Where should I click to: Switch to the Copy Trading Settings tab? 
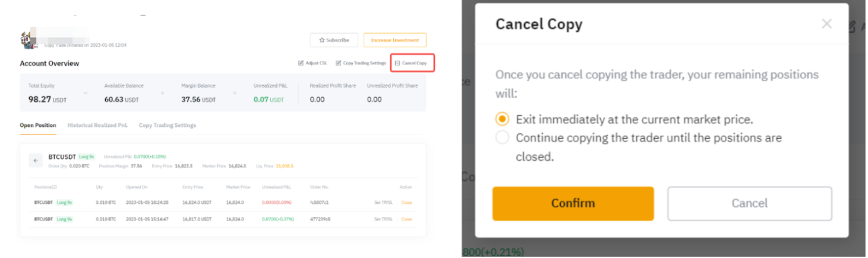168,125
